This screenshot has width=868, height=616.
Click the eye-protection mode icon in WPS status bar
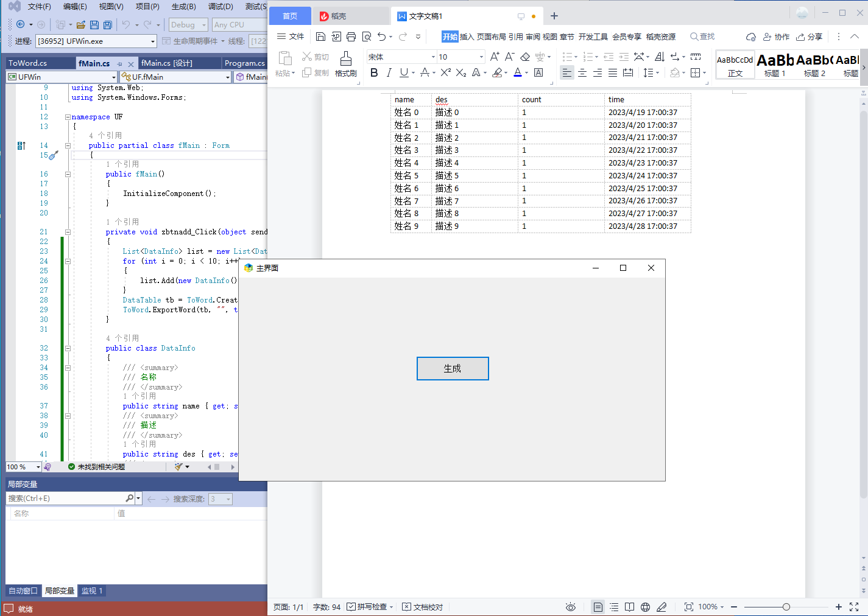[x=570, y=607]
